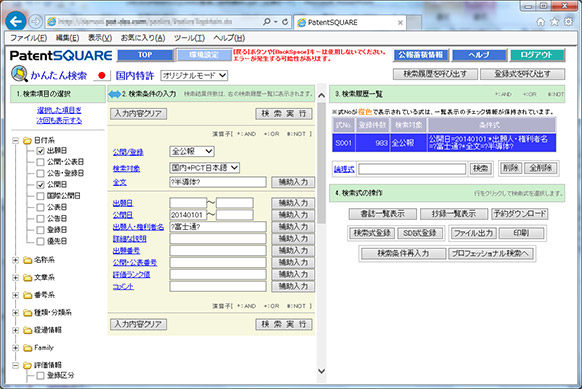Click the search magnifier in address bar

[267, 22]
